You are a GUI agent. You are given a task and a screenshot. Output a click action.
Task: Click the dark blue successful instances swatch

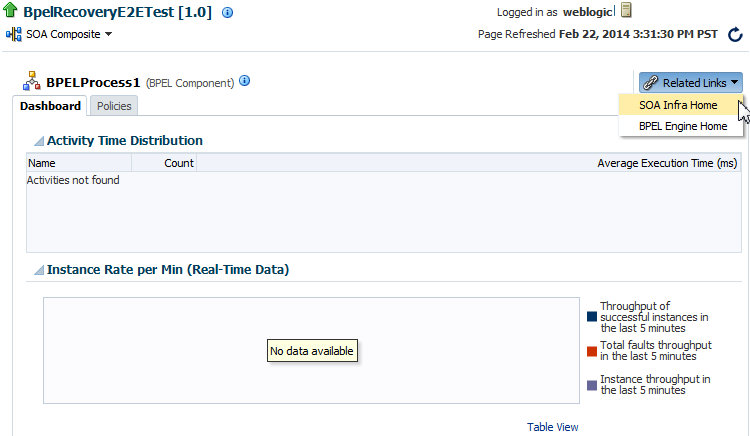coord(592,317)
